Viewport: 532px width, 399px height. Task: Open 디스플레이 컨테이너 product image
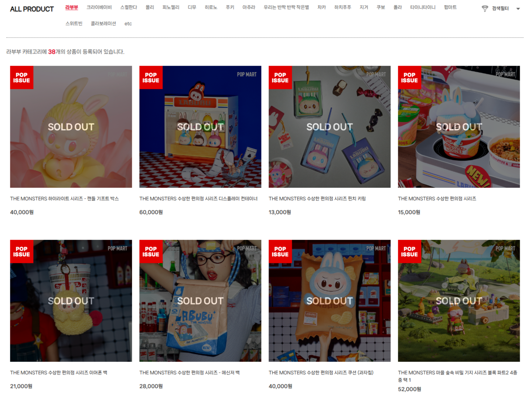pyautogui.click(x=200, y=127)
